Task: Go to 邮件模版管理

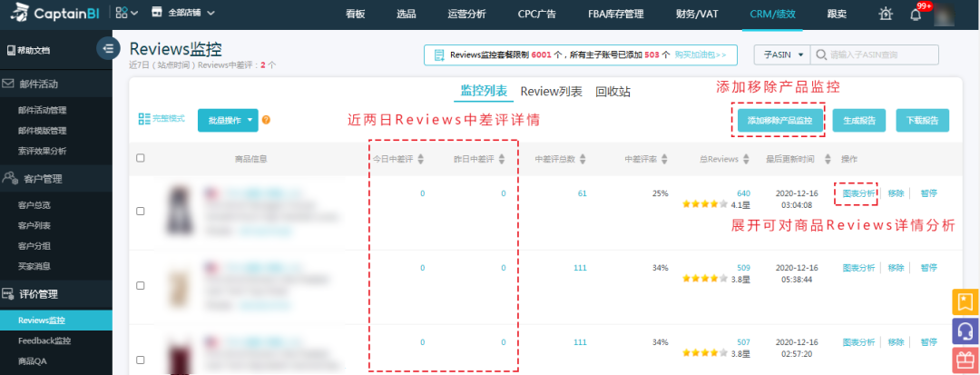Action: [43, 131]
